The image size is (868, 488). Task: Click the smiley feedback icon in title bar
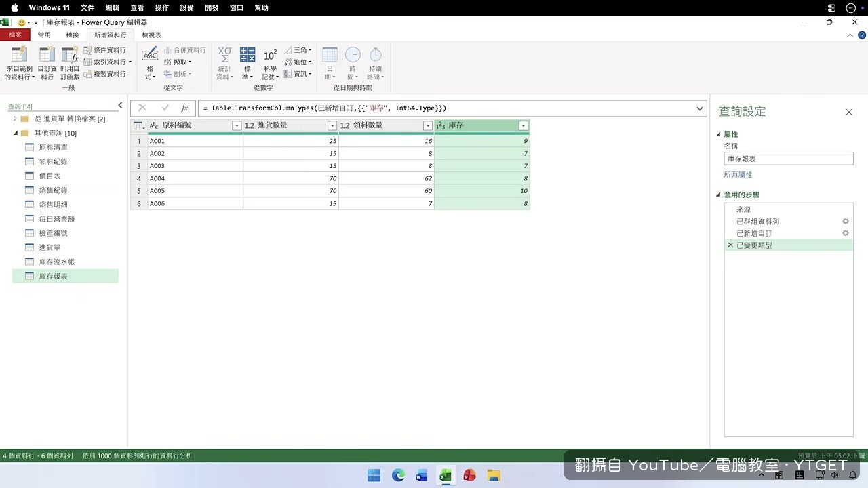pos(22,22)
